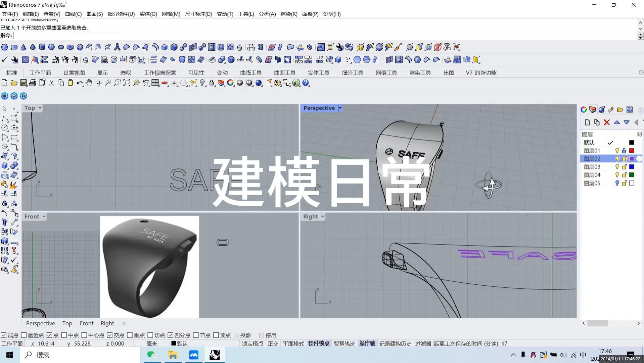Click the four viewports layout icon
Screen dimensions: 644x363
(155, 83)
